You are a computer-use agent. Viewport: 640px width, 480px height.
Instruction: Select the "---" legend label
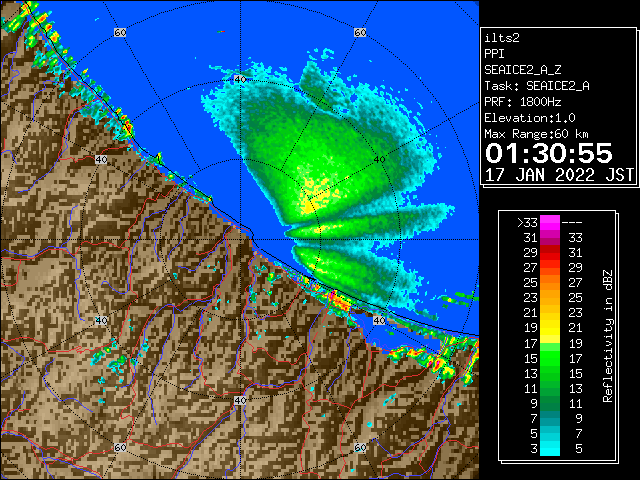point(572,223)
